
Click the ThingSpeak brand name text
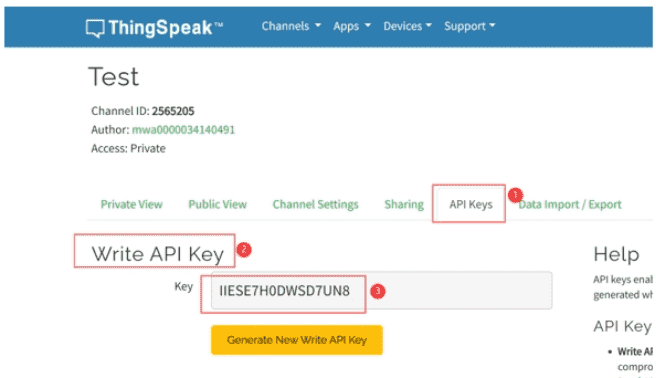point(160,28)
